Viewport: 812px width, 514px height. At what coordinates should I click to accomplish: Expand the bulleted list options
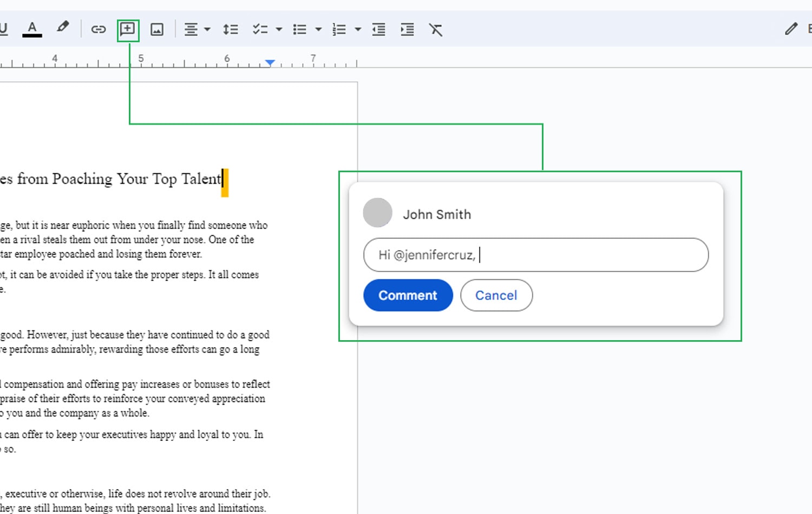[319, 29]
